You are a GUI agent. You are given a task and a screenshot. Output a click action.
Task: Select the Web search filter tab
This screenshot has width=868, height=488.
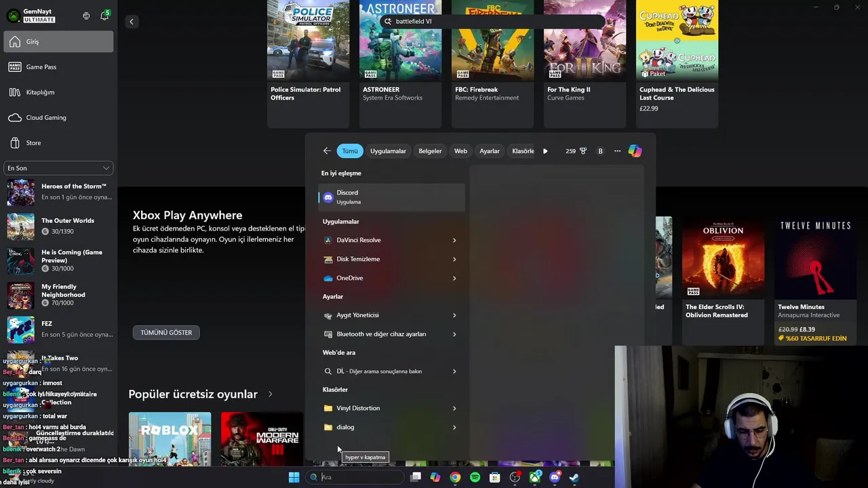tap(460, 151)
